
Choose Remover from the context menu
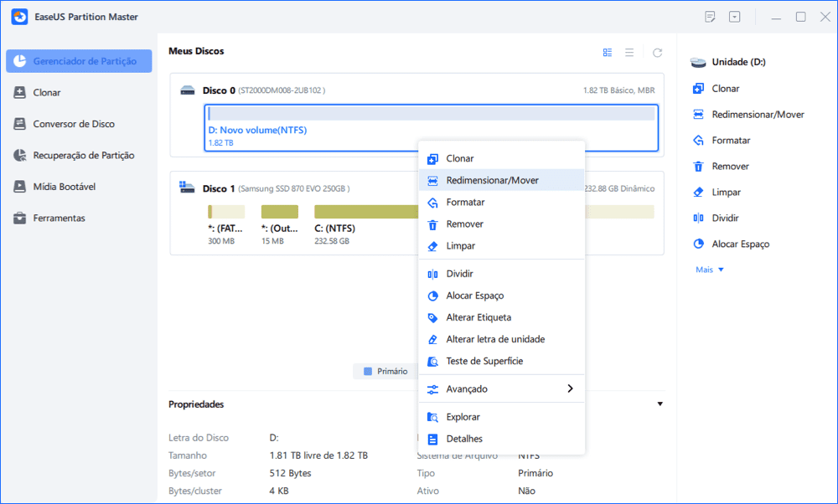[x=502, y=224]
